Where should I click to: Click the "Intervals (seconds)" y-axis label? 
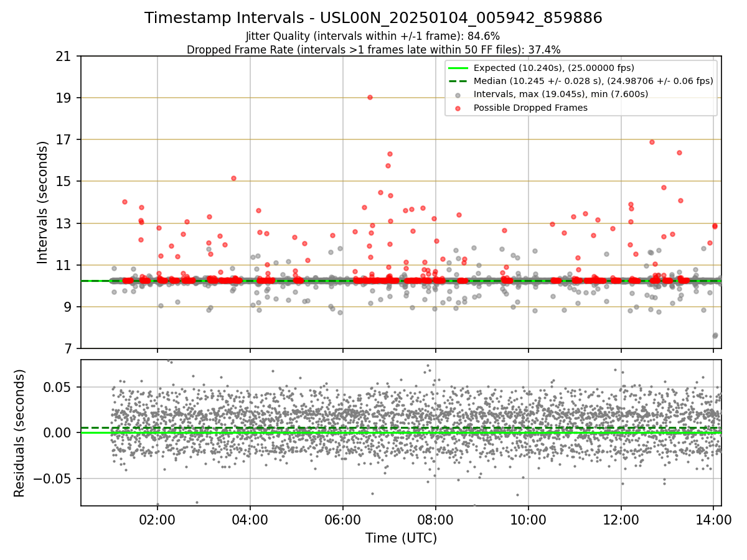pos(43,202)
